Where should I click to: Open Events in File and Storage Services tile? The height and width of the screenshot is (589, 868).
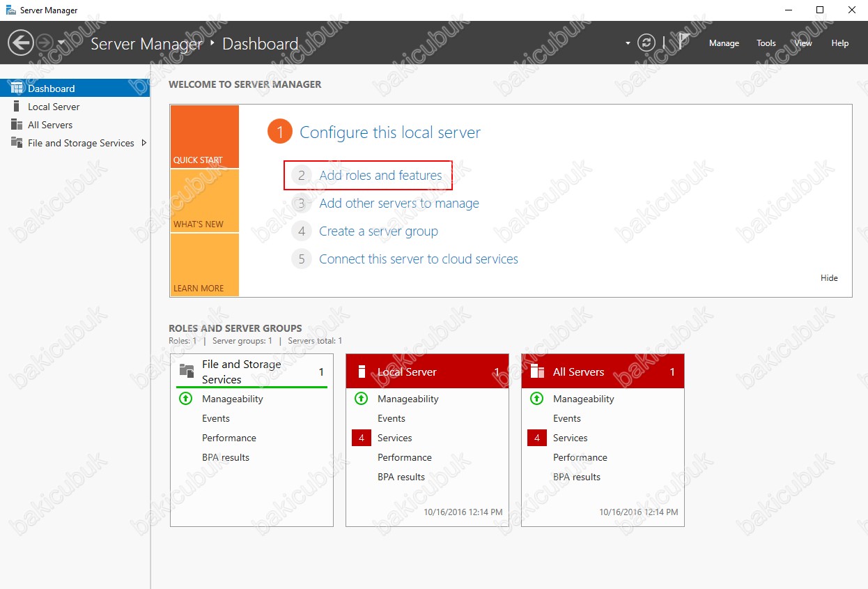click(x=216, y=418)
